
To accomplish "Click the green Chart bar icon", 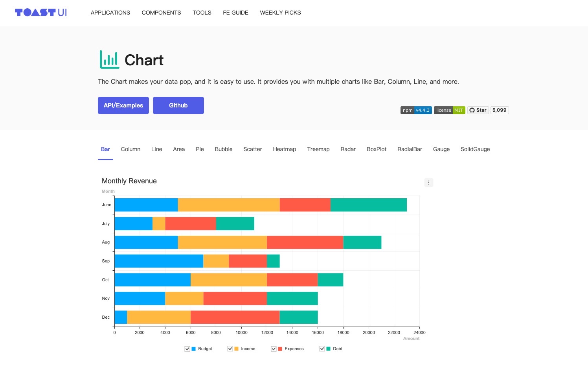I will click(x=109, y=60).
